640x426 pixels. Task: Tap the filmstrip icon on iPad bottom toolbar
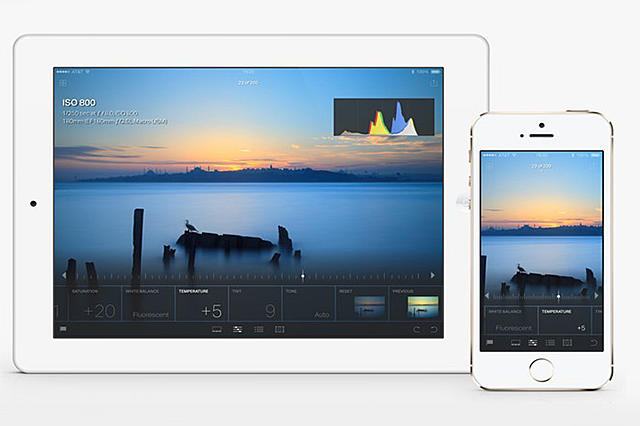pos(216,329)
